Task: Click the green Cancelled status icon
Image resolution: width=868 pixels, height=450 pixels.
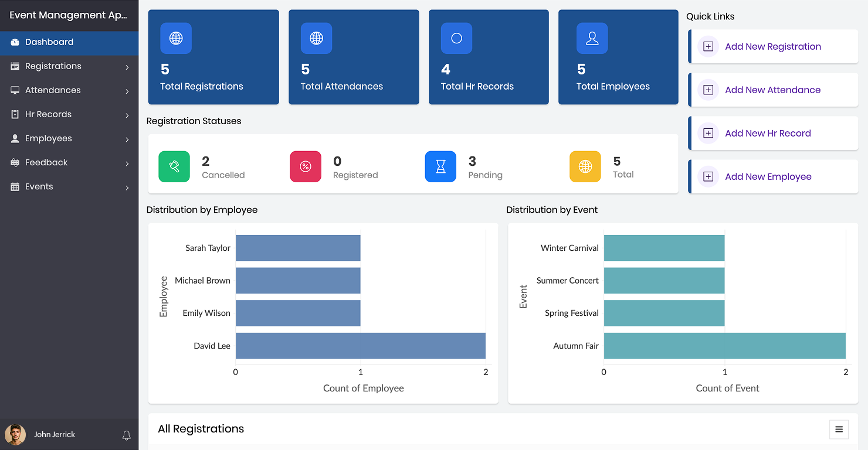Action: click(174, 167)
